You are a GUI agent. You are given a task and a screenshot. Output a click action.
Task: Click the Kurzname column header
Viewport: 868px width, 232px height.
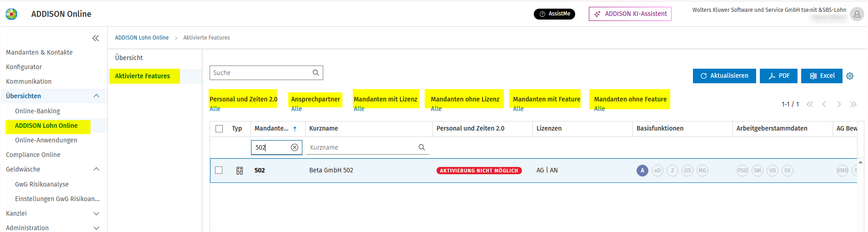pyautogui.click(x=323, y=129)
